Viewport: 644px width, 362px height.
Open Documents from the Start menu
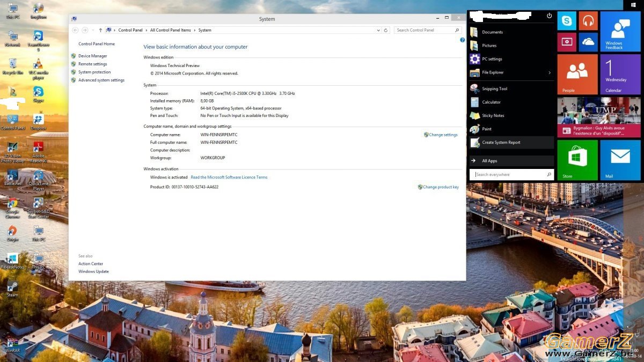tap(511, 32)
